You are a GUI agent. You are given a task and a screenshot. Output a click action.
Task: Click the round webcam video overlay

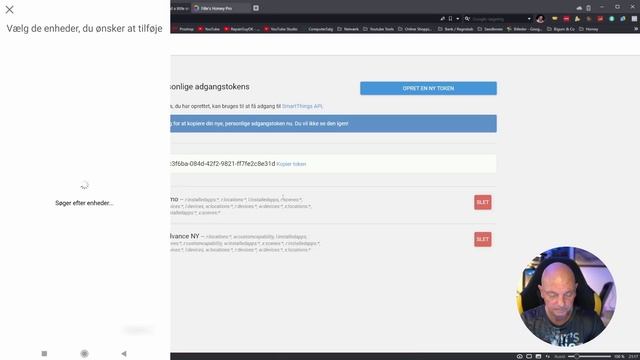(x=566, y=296)
